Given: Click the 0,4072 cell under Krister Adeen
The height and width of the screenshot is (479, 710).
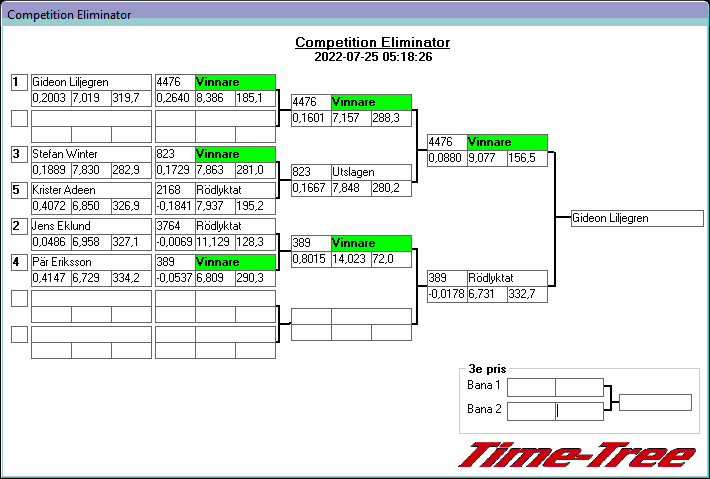Looking at the screenshot, I should (51, 206).
